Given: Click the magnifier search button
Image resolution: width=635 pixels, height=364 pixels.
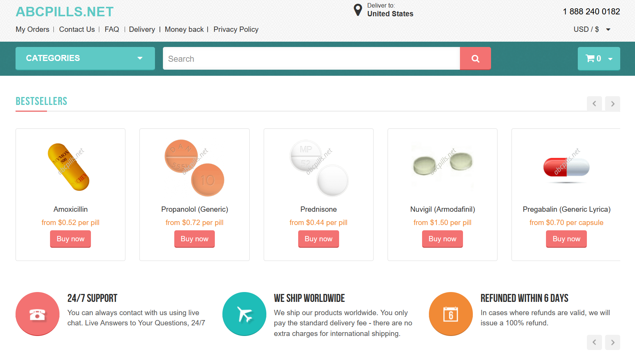Looking at the screenshot, I should (x=475, y=58).
